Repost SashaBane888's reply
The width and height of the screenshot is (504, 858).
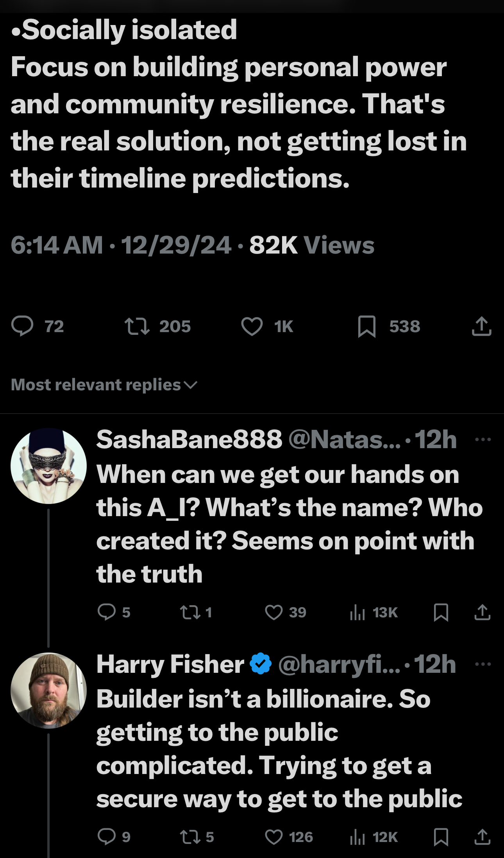190,612
